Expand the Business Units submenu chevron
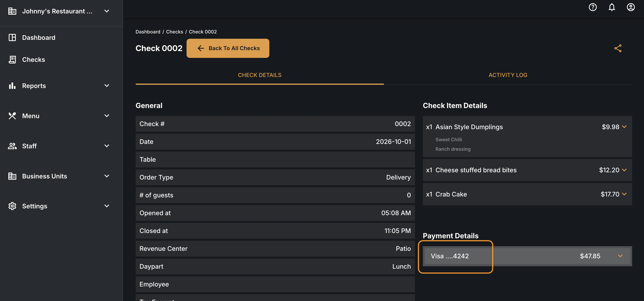Screen dimensions: 644x301 click(x=107, y=176)
